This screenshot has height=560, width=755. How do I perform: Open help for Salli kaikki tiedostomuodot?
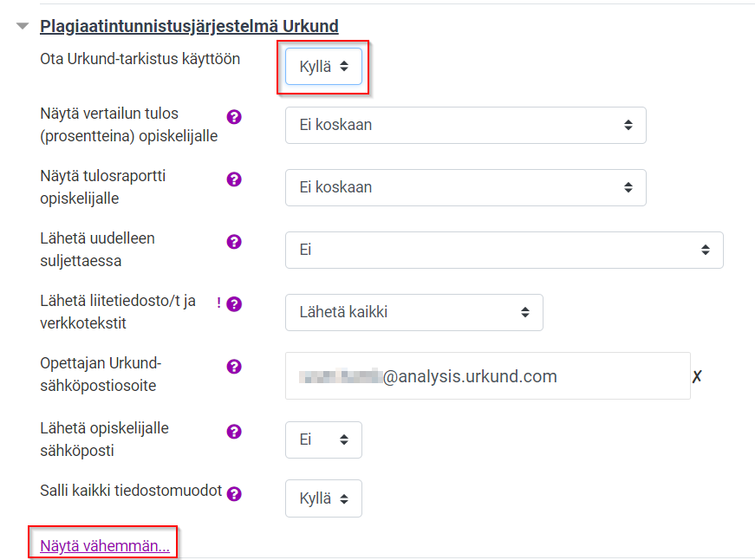pyautogui.click(x=234, y=494)
